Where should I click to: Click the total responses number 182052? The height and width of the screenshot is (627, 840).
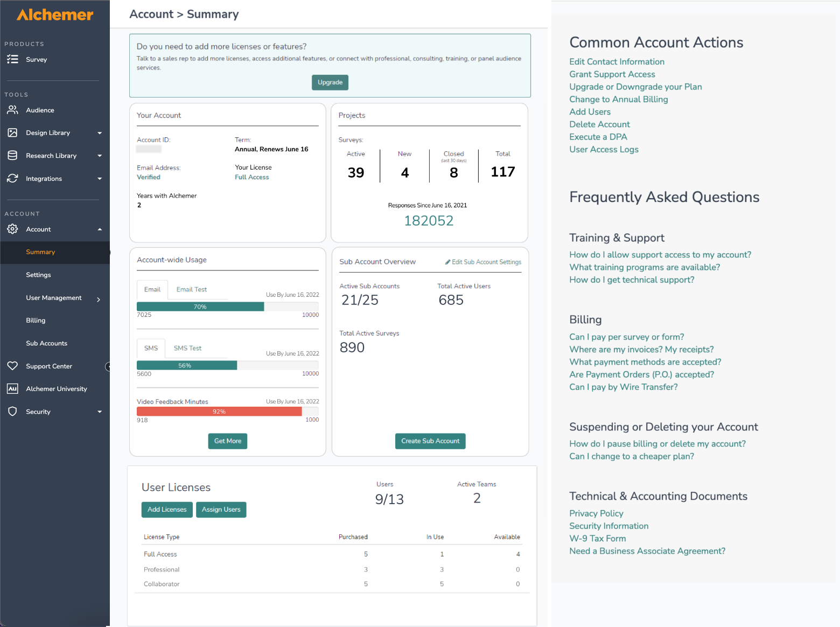tap(429, 221)
